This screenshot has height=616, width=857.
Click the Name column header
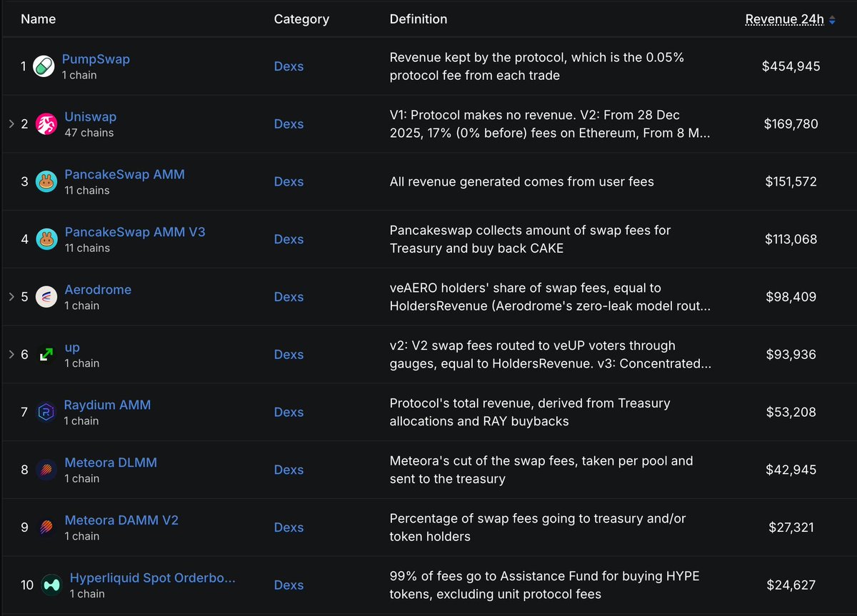coord(39,19)
